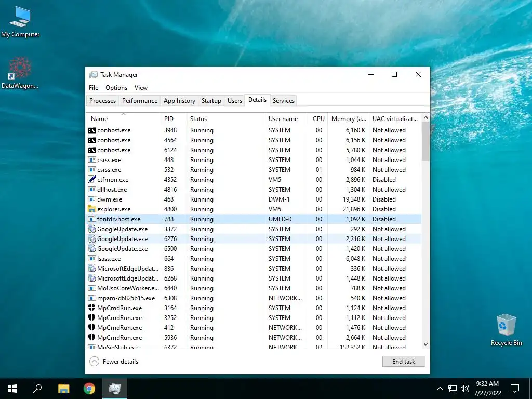532x399 pixels.
Task: Select GoogleUpdate.exe row with PID 6500
Action: (x=254, y=249)
